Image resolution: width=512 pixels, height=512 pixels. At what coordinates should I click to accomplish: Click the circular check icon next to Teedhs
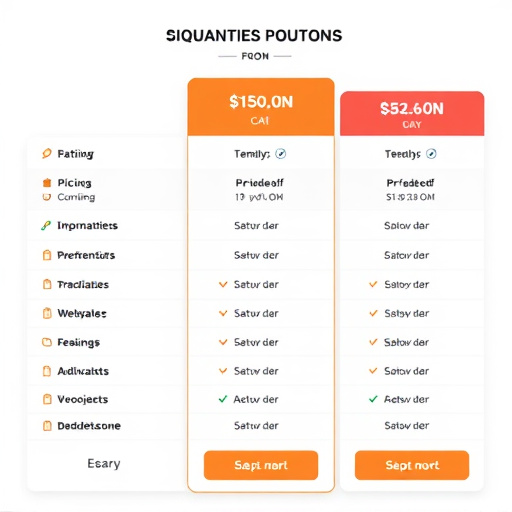tap(431, 154)
